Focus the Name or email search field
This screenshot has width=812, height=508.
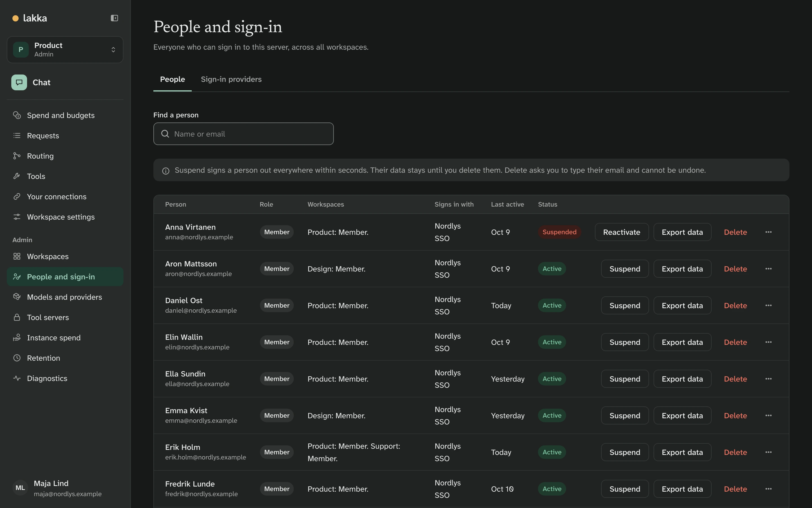point(243,134)
